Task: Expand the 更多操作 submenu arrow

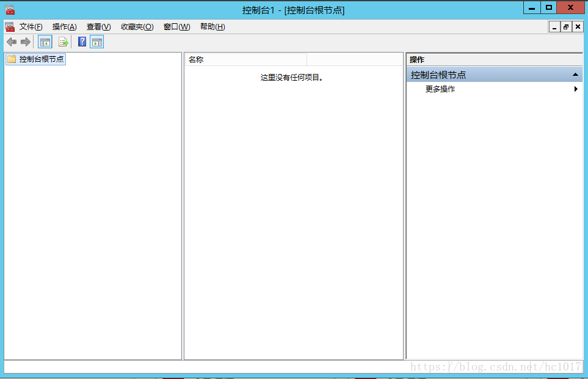Action: point(576,89)
